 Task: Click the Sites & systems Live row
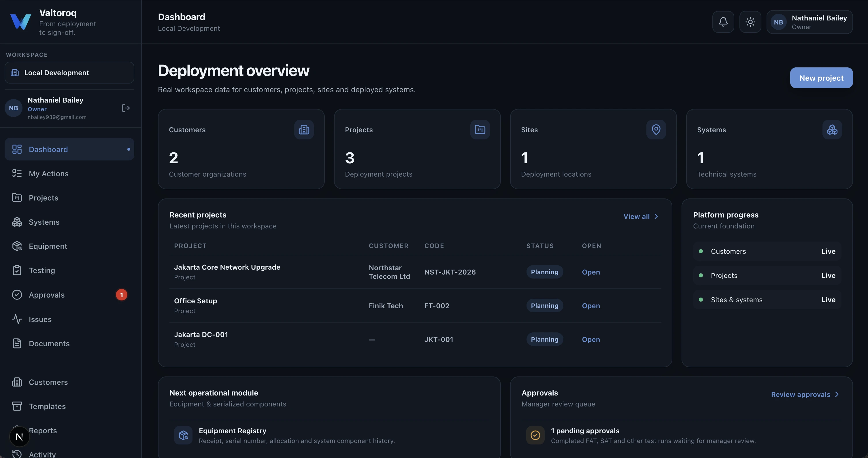pyautogui.click(x=767, y=300)
